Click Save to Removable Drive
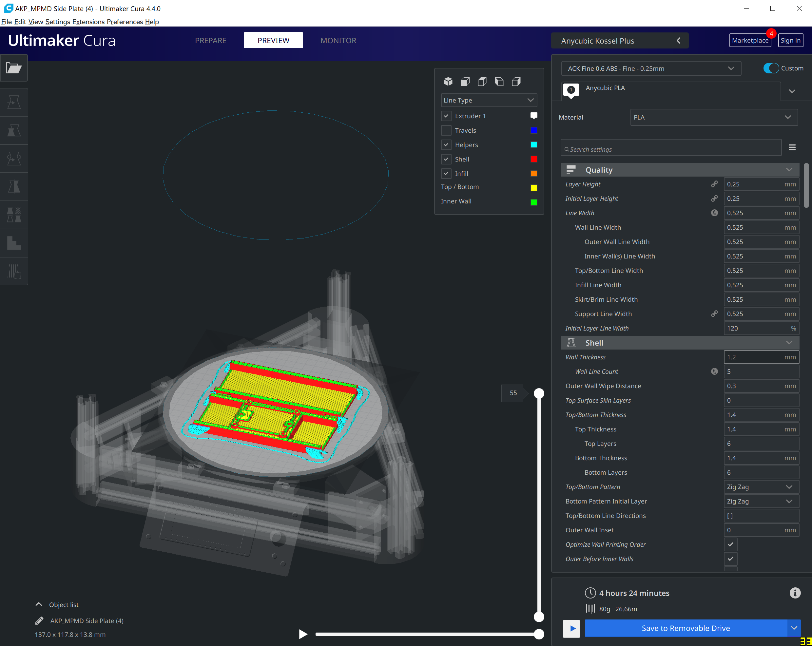The height and width of the screenshot is (646, 812). (686, 628)
